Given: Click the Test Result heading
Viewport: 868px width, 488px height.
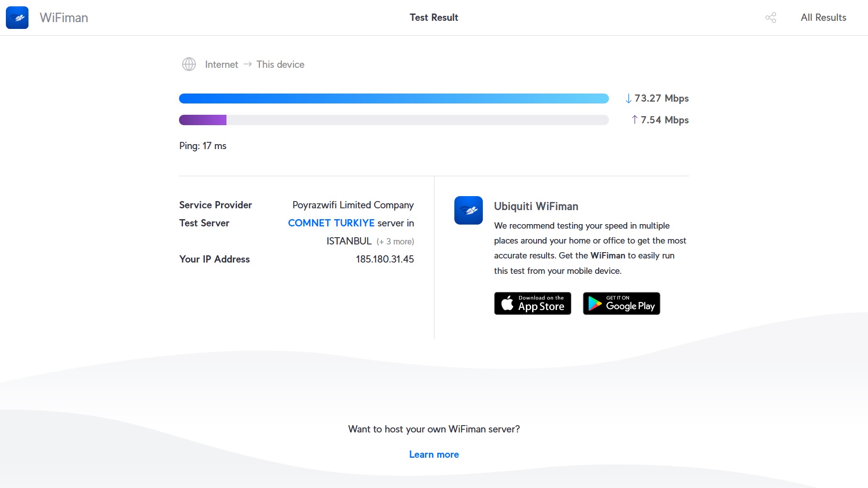Looking at the screenshot, I should pyautogui.click(x=434, y=18).
